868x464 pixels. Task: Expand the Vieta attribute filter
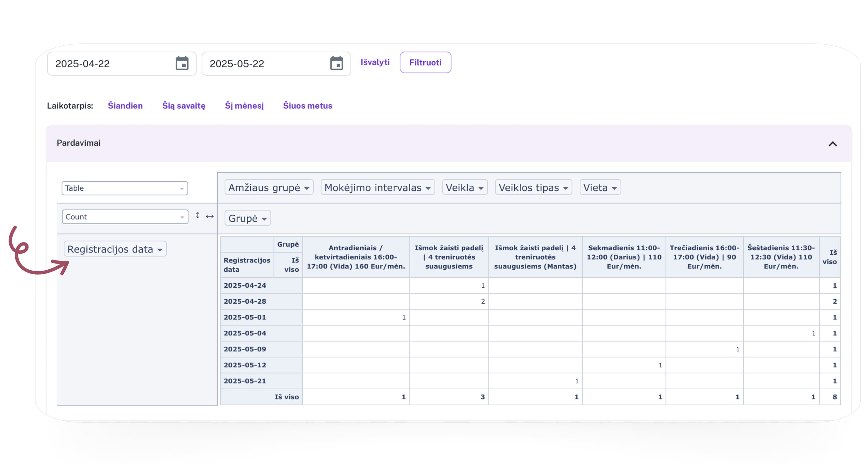pyautogui.click(x=614, y=188)
